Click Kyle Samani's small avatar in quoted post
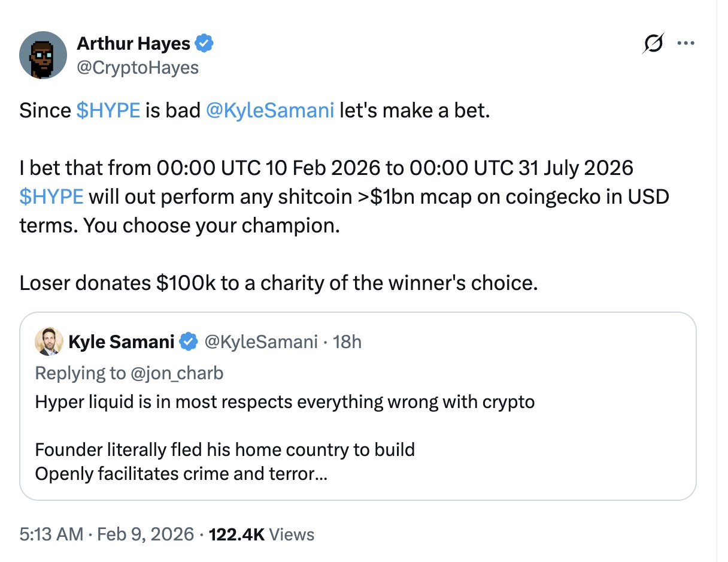This screenshot has height=562, width=728. (49, 342)
